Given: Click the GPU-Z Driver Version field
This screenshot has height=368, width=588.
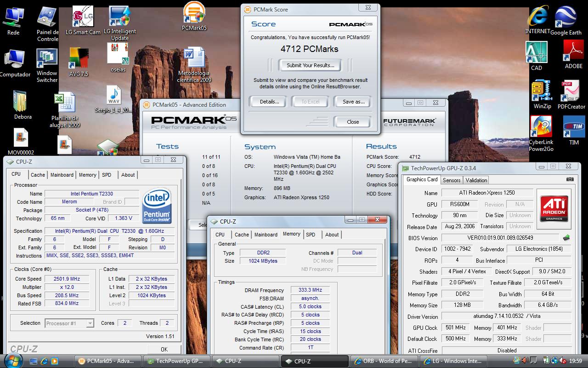Looking at the screenshot, I should coord(507,316).
